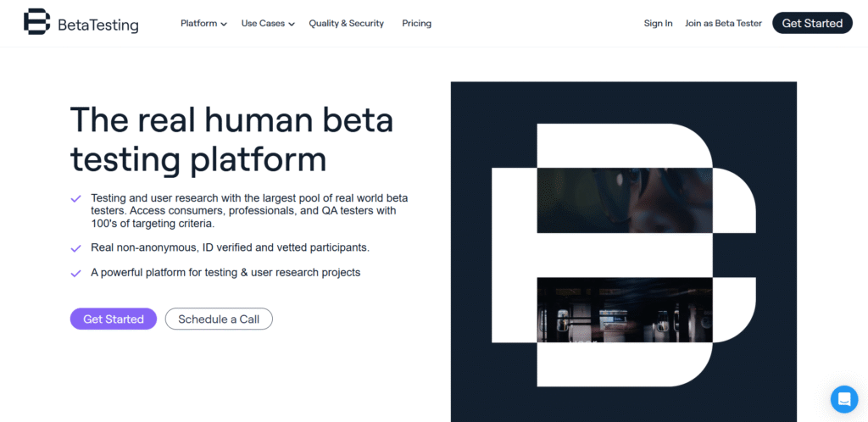Click the BetaTesting wordmark text

pos(97,25)
